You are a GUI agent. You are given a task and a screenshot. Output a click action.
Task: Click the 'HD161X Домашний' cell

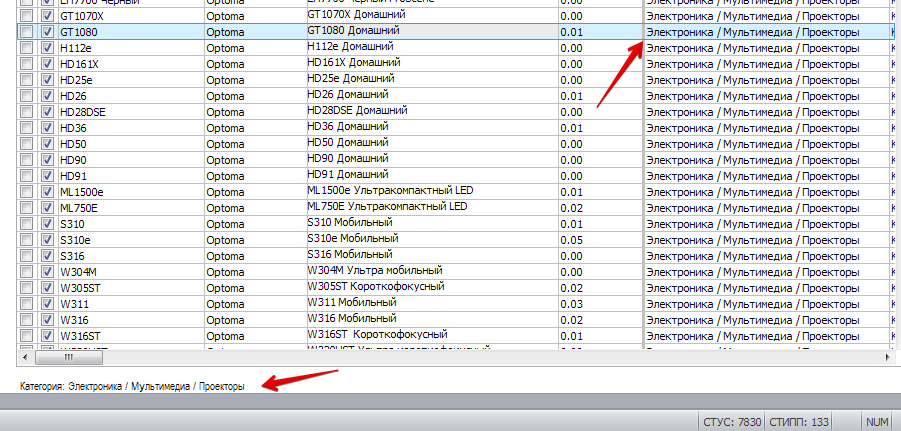pos(432,64)
